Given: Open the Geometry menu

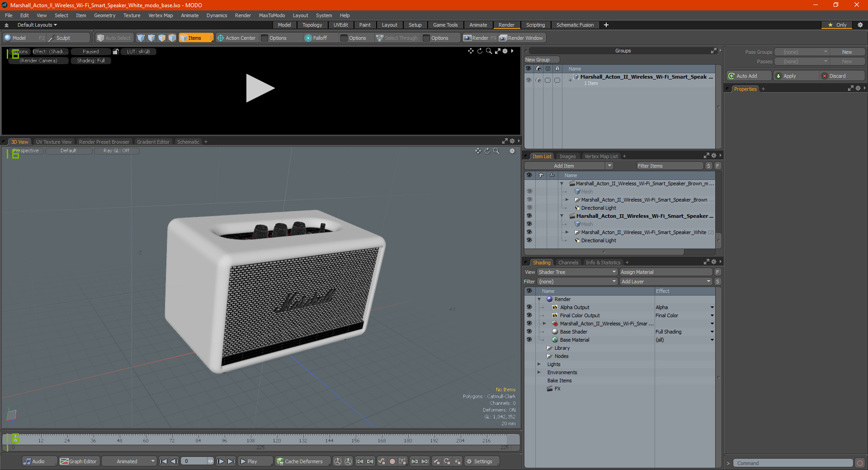Looking at the screenshot, I should pos(104,15).
